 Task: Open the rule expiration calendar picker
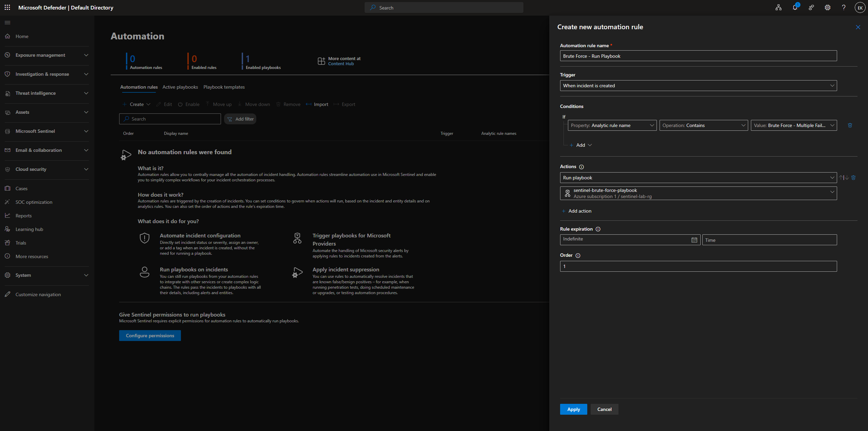coord(694,240)
